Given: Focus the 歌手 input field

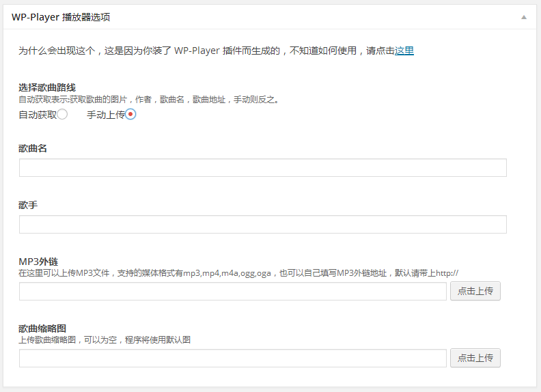Looking at the screenshot, I should click(263, 224).
